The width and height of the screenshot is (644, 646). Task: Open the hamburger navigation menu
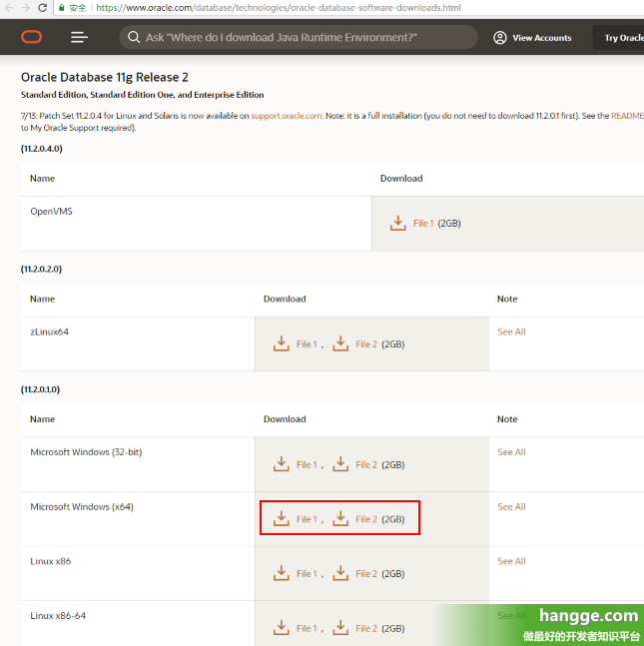pos(80,38)
